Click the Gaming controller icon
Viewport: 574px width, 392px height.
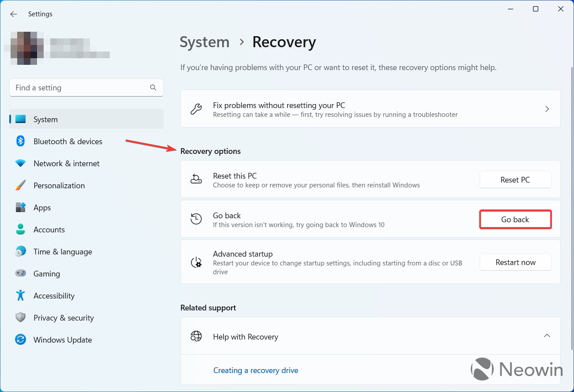20,273
